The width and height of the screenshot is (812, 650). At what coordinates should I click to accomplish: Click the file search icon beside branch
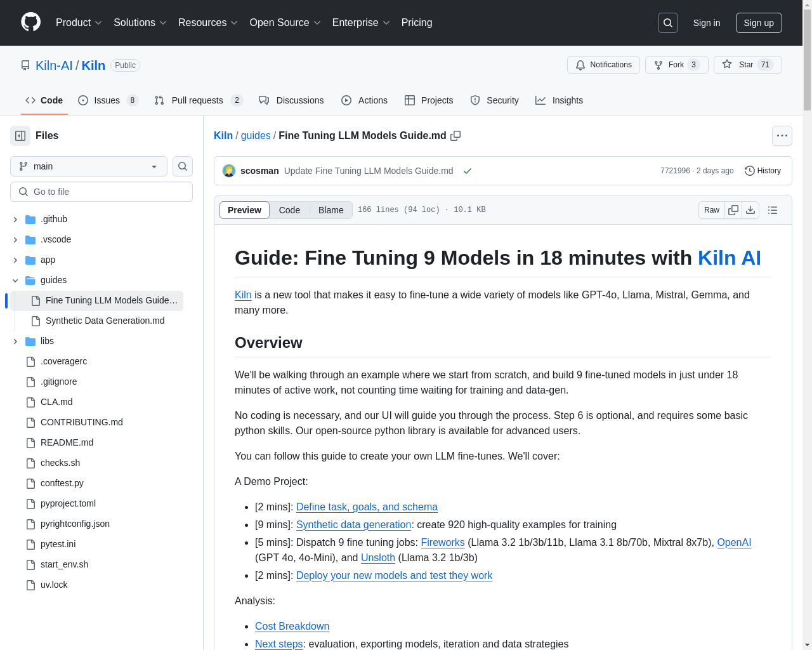pos(183,166)
